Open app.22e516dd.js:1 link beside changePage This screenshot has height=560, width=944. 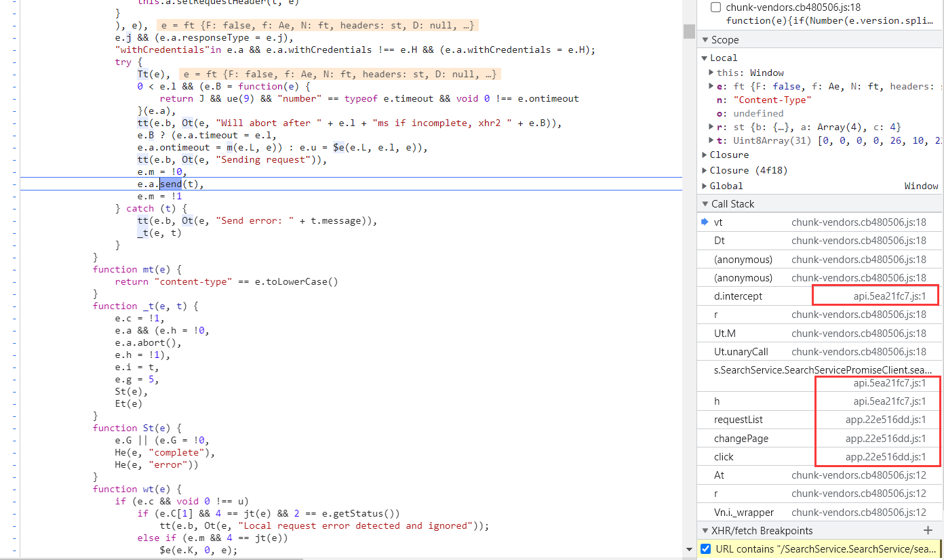pyautogui.click(x=886, y=439)
